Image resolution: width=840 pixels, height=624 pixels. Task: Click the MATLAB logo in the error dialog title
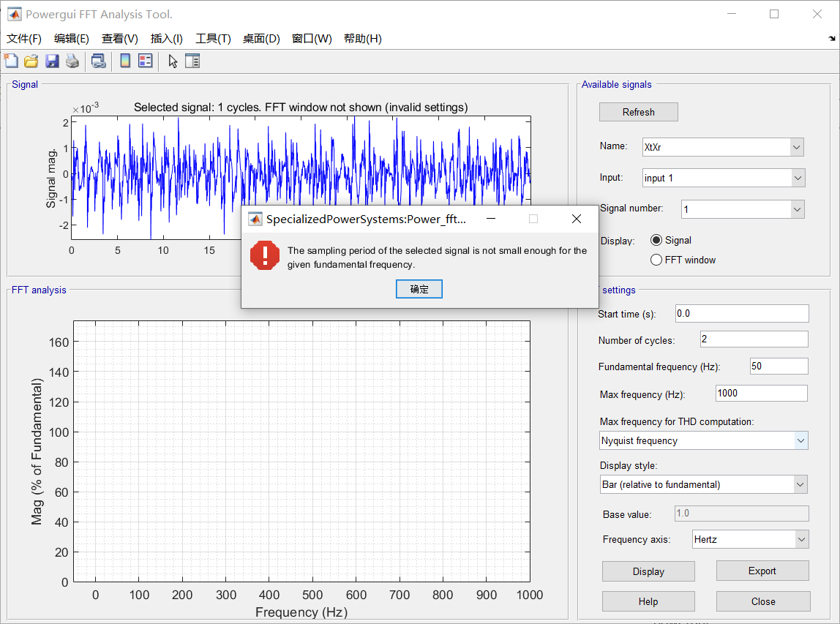coord(255,219)
